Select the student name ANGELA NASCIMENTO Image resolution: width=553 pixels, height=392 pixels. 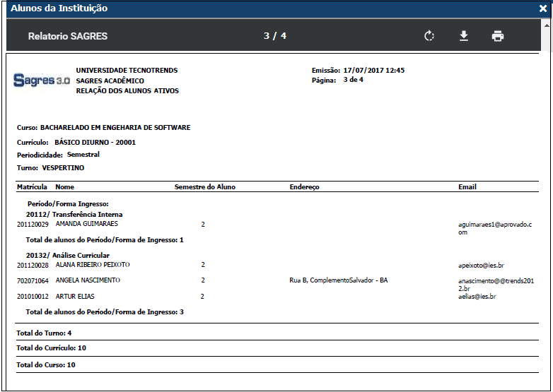pyautogui.click(x=88, y=280)
